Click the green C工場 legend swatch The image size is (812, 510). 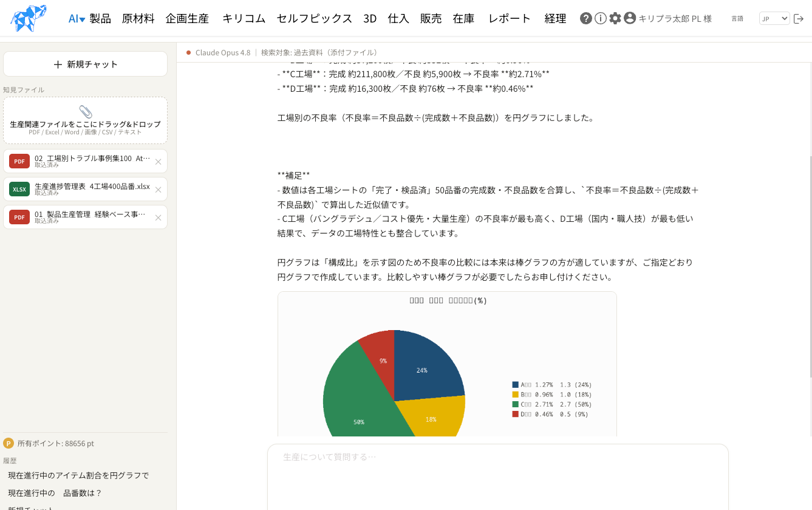516,404
